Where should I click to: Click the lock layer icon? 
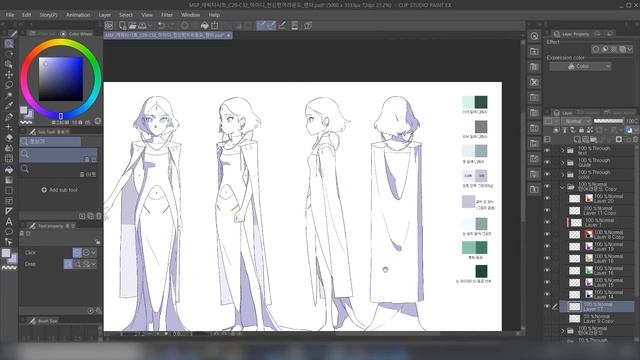pyautogui.click(x=581, y=130)
